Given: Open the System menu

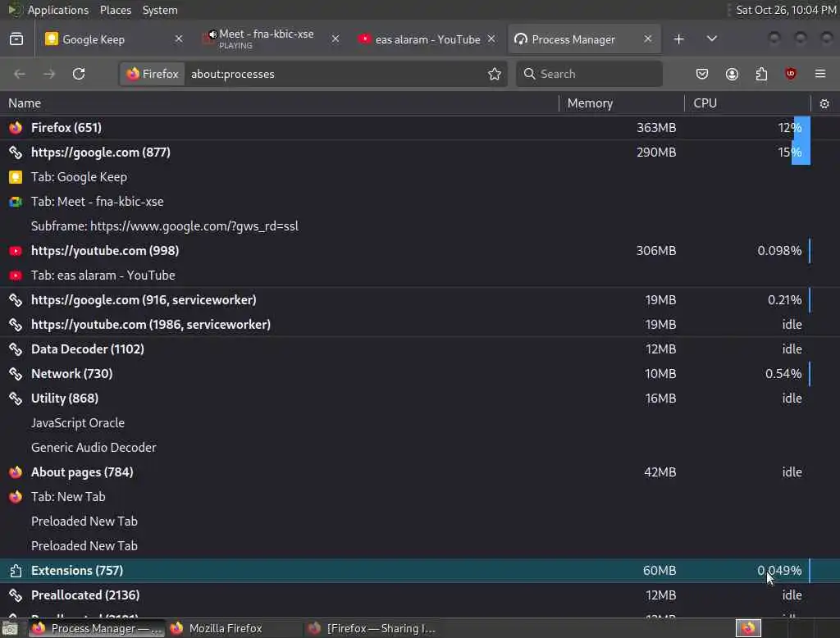Looking at the screenshot, I should (160, 10).
